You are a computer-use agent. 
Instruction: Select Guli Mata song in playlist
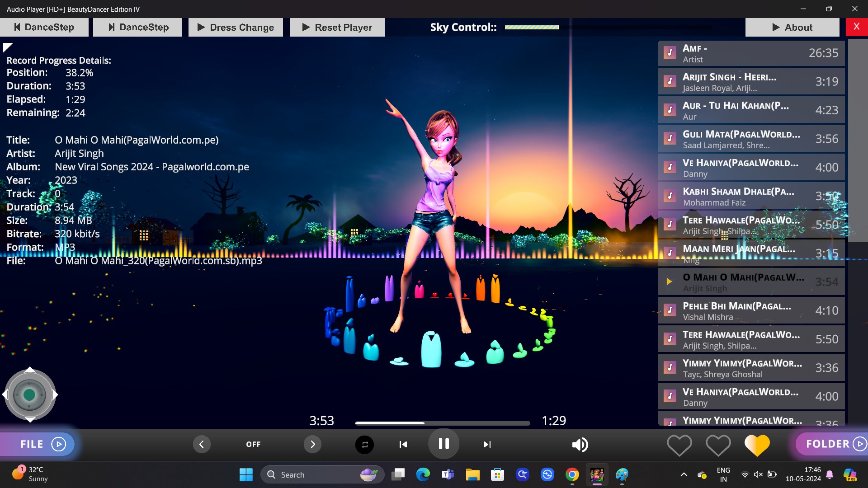pyautogui.click(x=751, y=139)
